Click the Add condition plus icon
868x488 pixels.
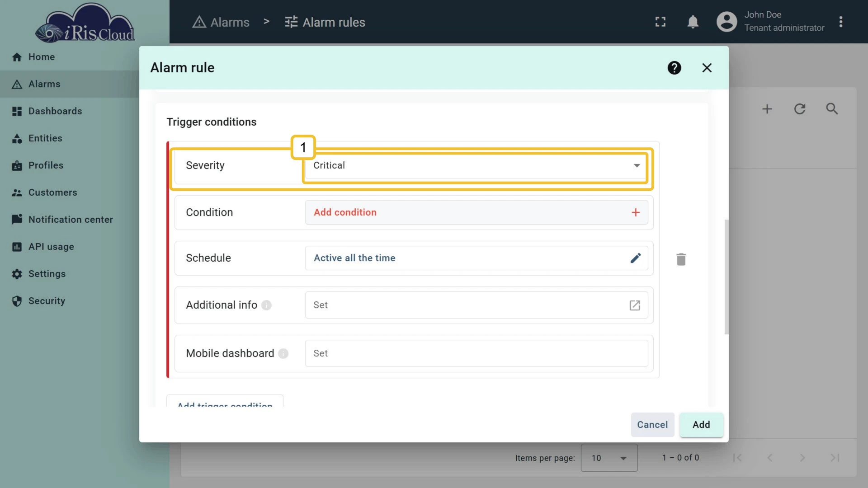pos(636,212)
